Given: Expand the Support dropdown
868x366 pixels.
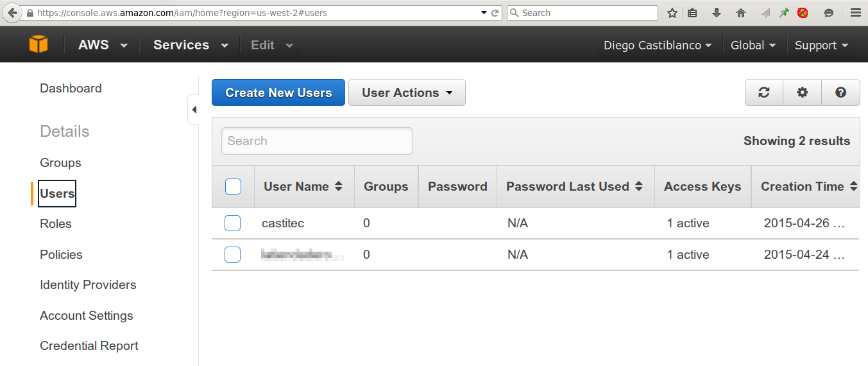Looking at the screenshot, I should [822, 46].
